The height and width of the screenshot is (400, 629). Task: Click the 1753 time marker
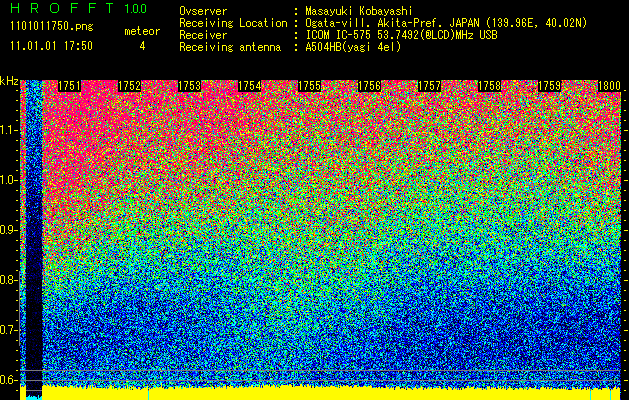pyautogui.click(x=189, y=86)
